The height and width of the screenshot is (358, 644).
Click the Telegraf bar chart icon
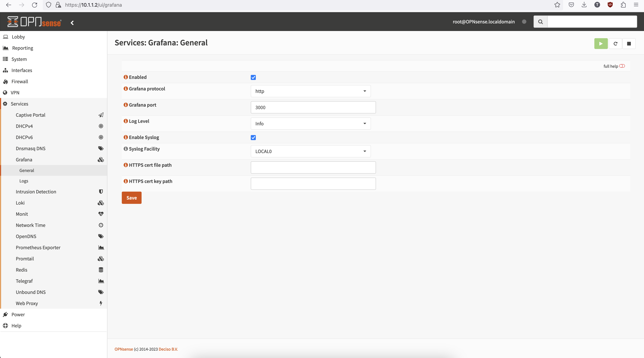tap(100, 281)
